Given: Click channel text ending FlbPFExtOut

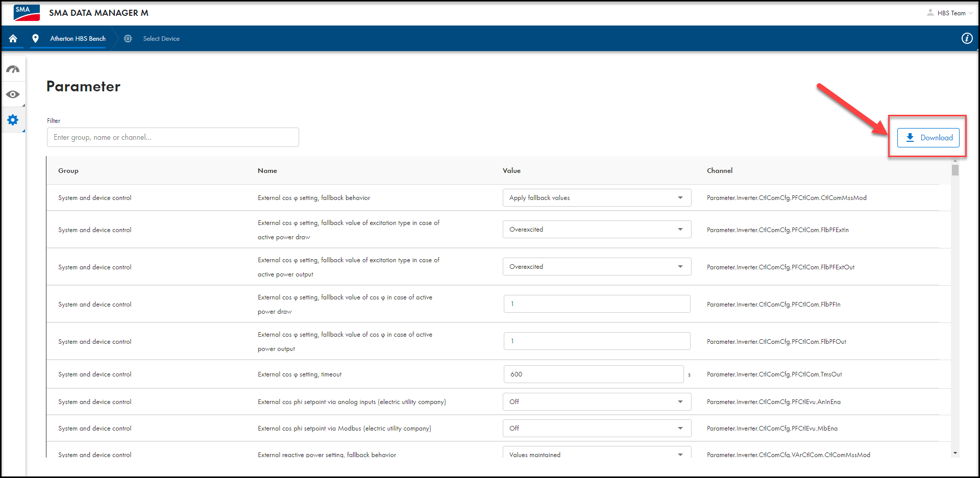Looking at the screenshot, I should [780, 267].
